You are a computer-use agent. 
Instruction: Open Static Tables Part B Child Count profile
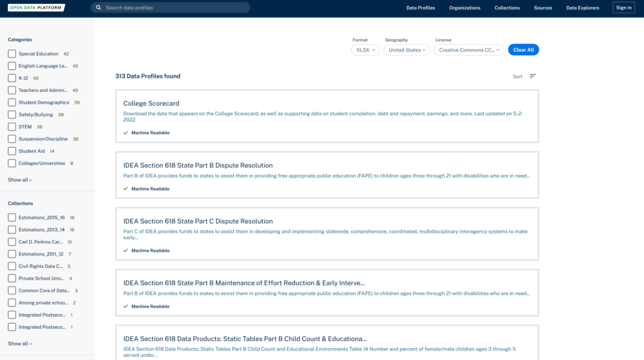pos(245,339)
